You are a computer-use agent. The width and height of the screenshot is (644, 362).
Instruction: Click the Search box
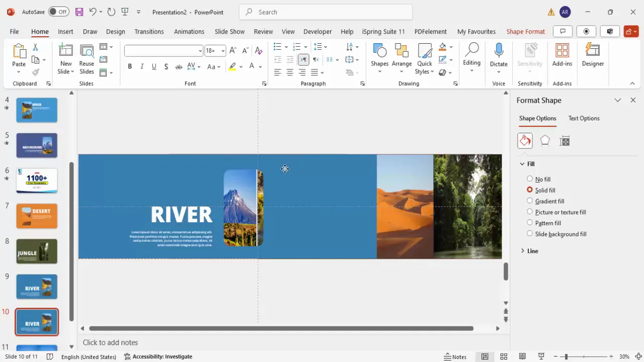pos(326,12)
